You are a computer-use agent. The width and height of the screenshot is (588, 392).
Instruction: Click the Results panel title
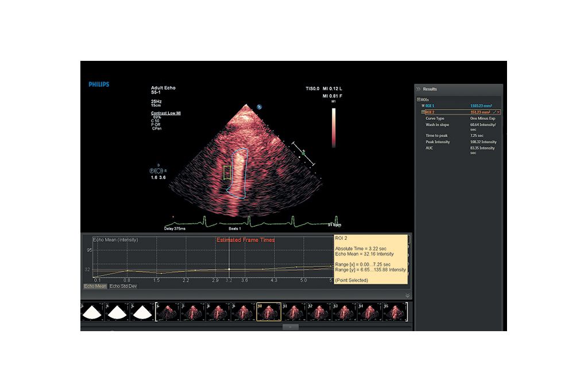[430, 89]
